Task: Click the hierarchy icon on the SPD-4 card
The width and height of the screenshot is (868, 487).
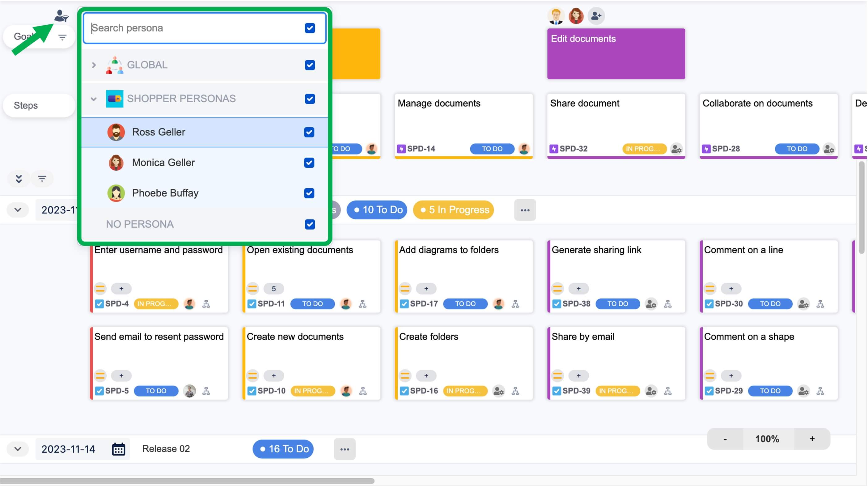Action: (x=206, y=304)
